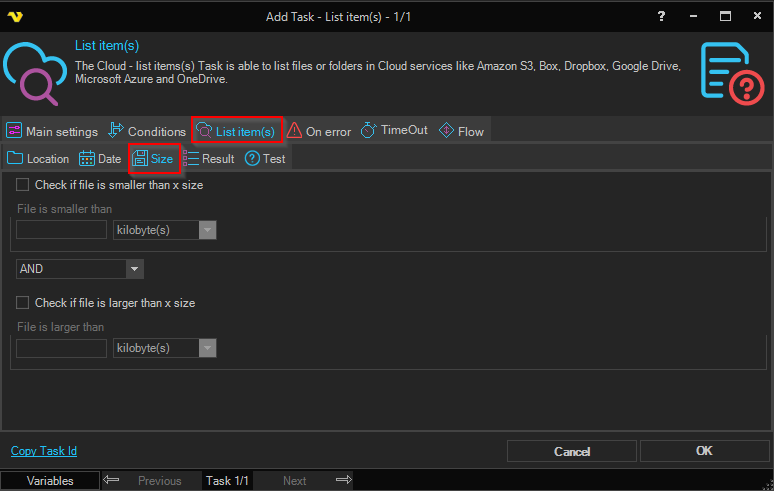Open the On error tab
774x491 pixels.
point(319,131)
